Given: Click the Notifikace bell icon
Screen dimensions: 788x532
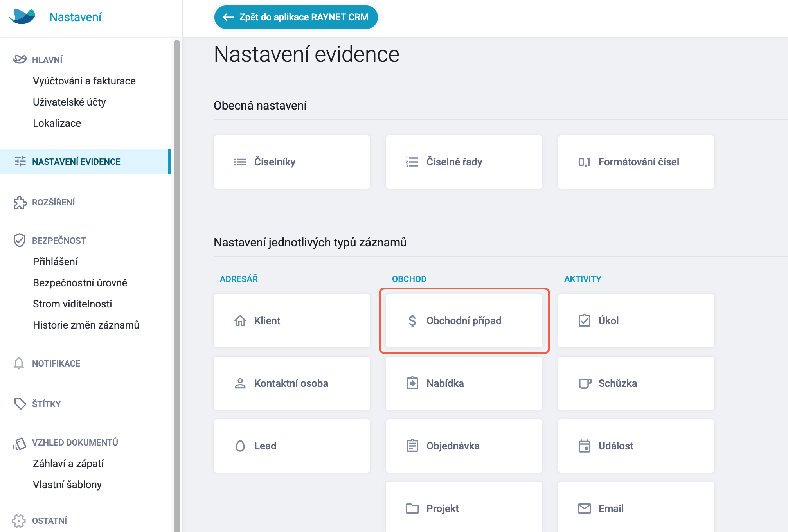Looking at the screenshot, I should pyautogui.click(x=19, y=363).
